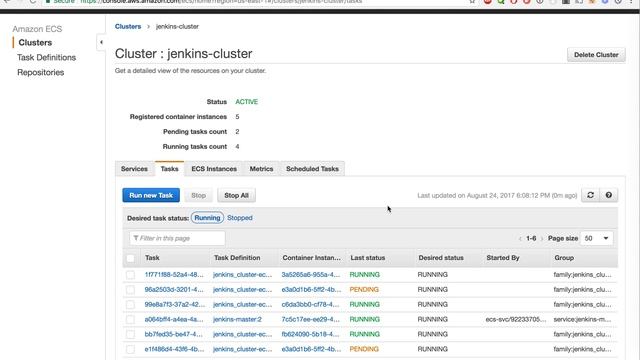Filter tasks by Stopped desired status
The height and width of the screenshot is (360, 640).
pyautogui.click(x=240, y=218)
